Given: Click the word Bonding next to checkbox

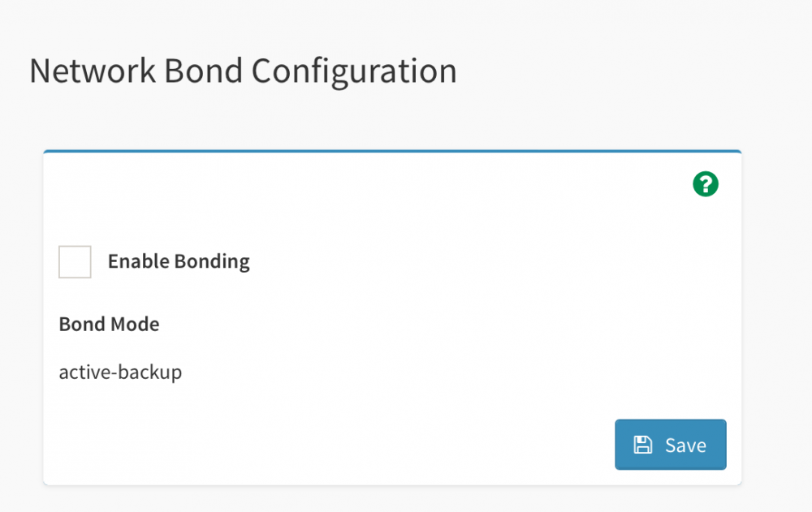Looking at the screenshot, I should click(212, 262).
